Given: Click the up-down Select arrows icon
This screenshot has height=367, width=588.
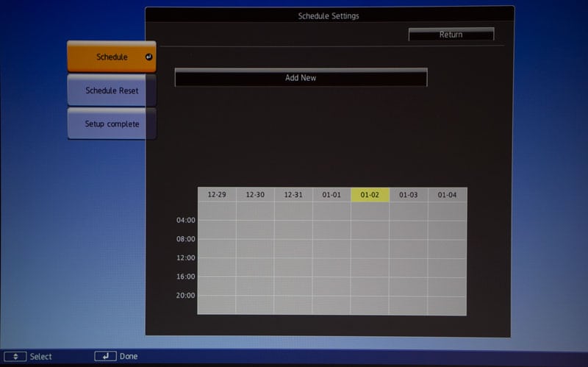Looking at the screenshot, I should click(x=15, y=357).
